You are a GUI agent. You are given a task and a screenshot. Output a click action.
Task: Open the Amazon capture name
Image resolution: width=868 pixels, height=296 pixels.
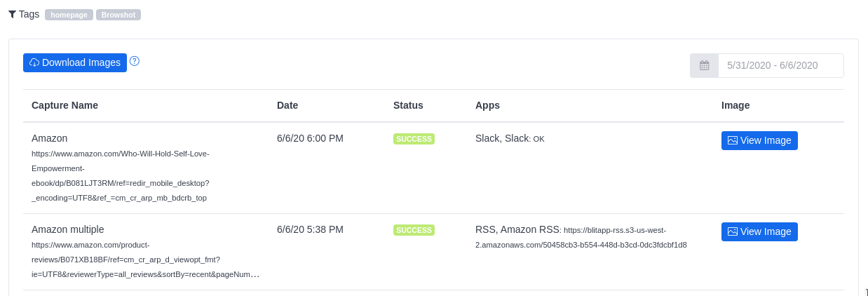tap(50, 138)
